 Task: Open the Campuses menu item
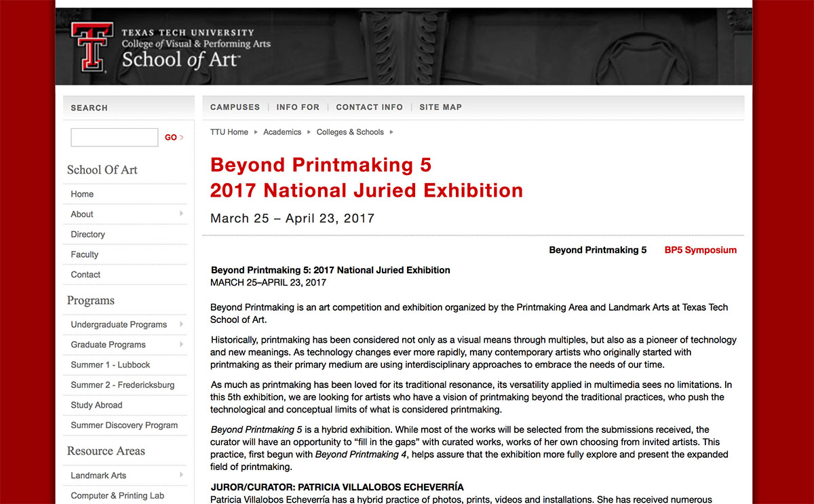[x=235, y=107]
